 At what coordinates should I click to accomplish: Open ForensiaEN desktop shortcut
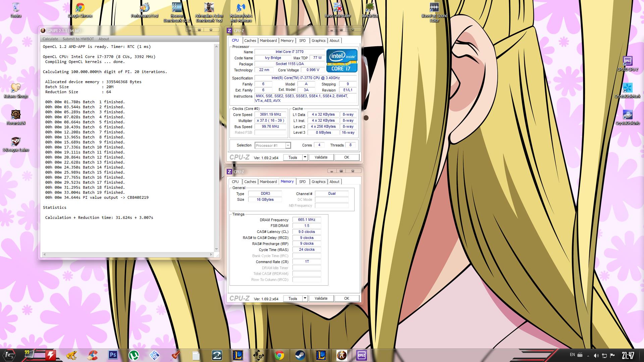click(16, 117)
